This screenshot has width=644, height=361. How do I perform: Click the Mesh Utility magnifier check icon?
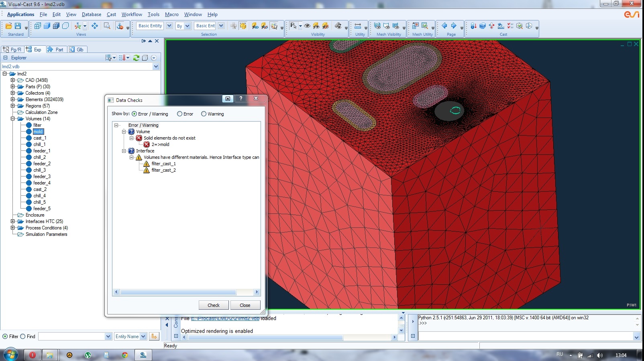point(425,26)
